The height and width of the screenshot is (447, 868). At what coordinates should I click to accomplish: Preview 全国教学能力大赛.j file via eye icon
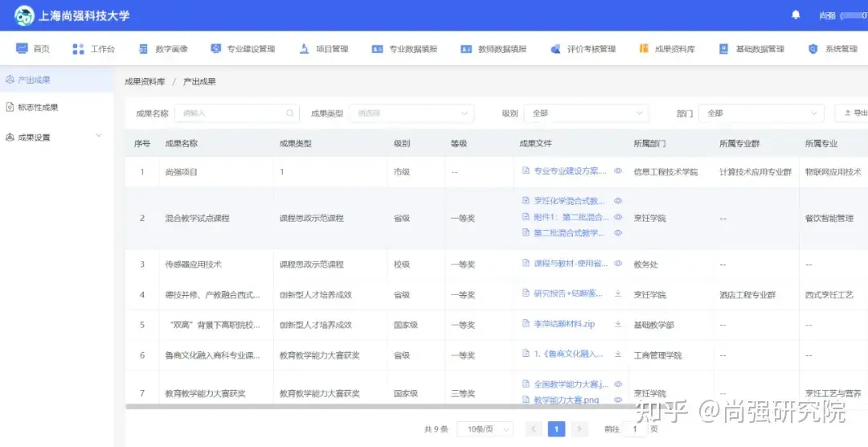click(x=618, y=383)
